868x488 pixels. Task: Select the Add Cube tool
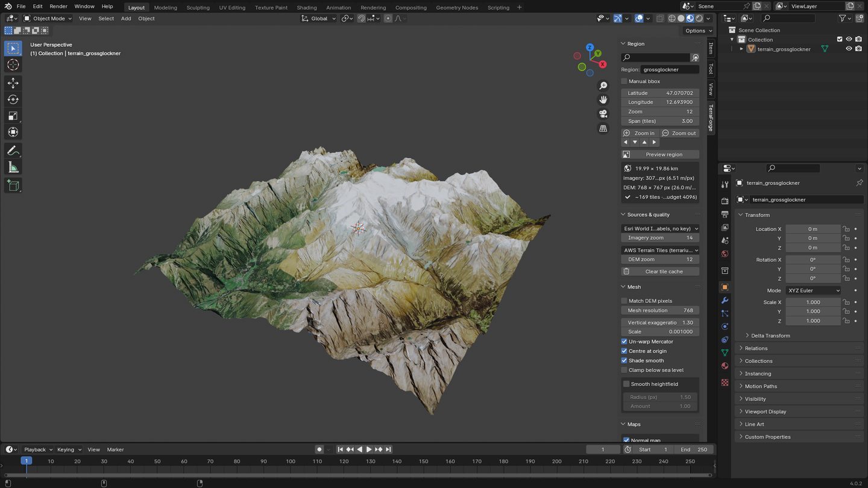click(x=13, y=186)
